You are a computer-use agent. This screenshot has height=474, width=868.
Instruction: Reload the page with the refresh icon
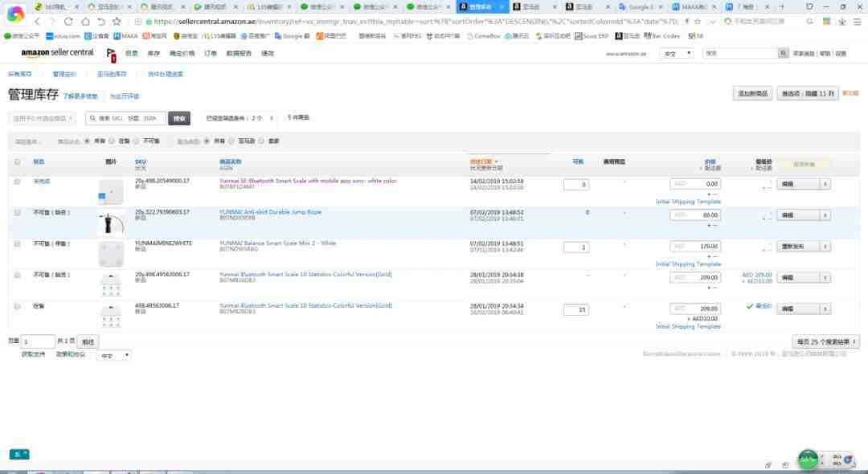pyautogui.click(x=68, y=21)
